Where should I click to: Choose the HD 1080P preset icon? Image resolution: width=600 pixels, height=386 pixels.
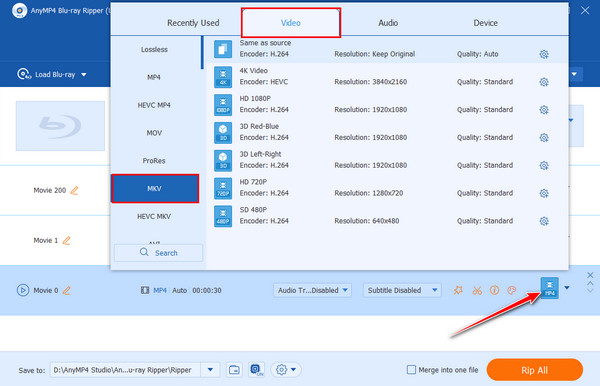coord(223,105)
